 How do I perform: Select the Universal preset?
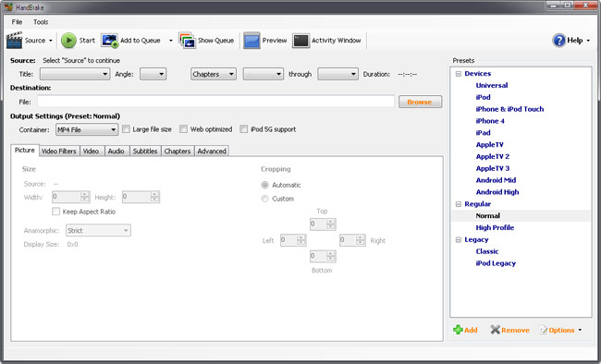pyautogui.click(x=492, y=85)
